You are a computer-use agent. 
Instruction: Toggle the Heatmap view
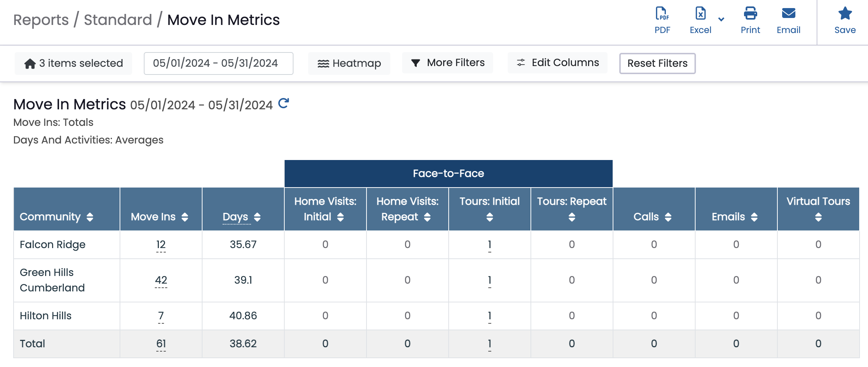(349, 63)
